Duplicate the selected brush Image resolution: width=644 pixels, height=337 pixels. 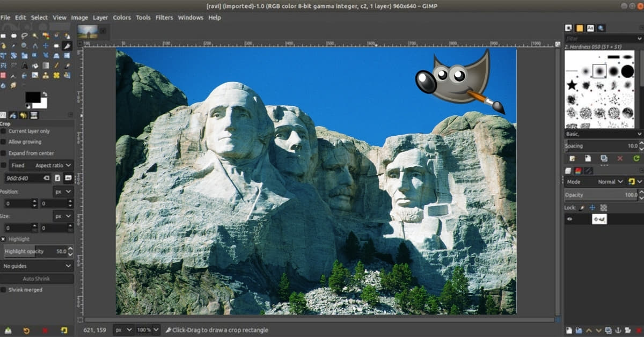(x=604, y=158)
